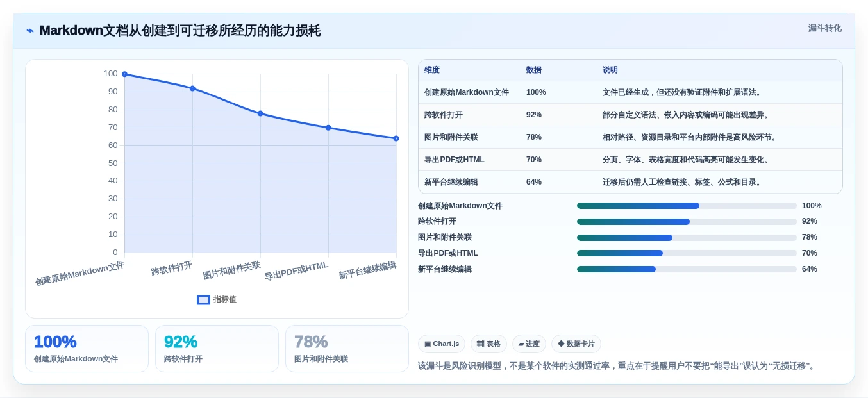Click the 92% readout after the progress bar
Image resolution: width=868 pixels, height=398 pixels.
[810, 221]
